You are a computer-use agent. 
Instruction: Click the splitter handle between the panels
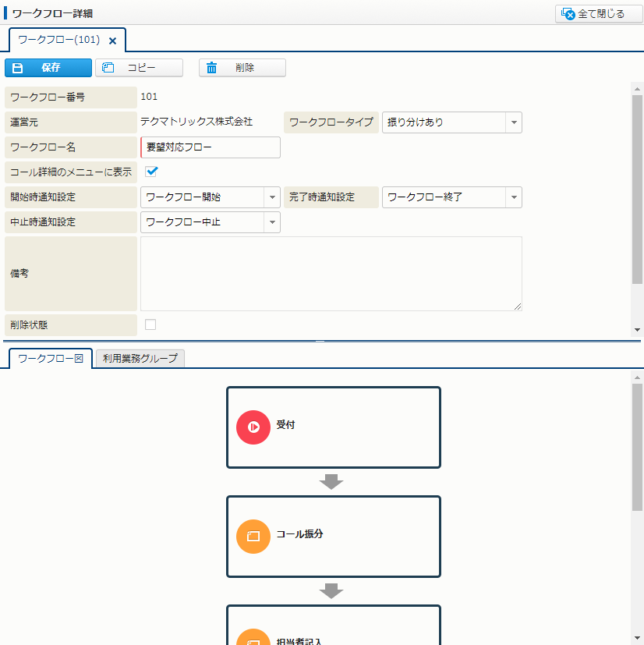pos(320,341)
